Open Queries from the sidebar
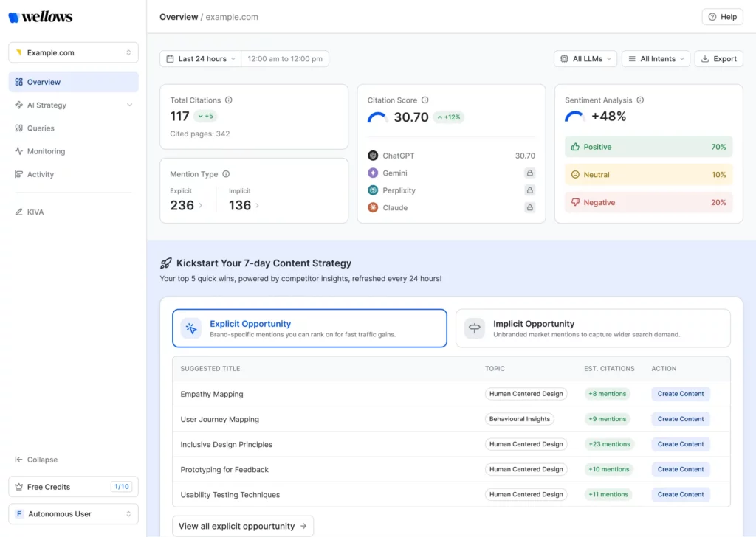 coord(41,128)
